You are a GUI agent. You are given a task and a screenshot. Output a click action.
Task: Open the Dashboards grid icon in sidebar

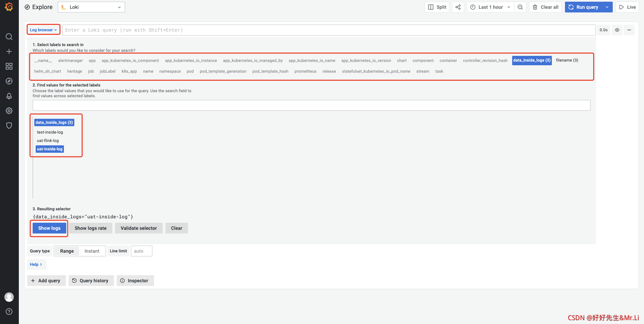[9, 66]
